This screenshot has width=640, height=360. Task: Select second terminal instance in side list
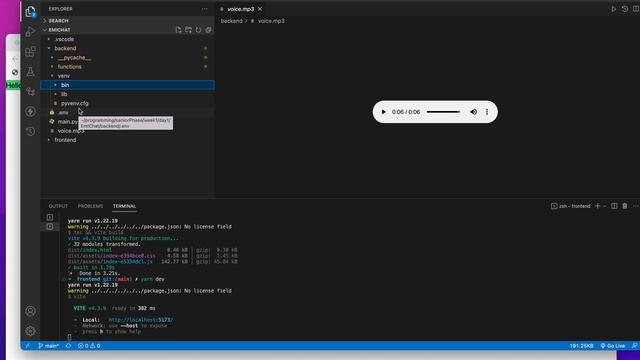[50, 226]
